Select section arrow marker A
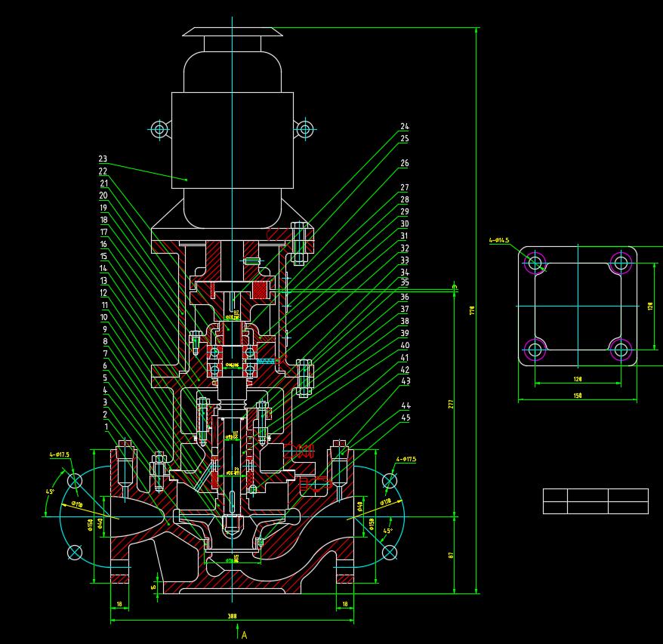 coord(243,634)
